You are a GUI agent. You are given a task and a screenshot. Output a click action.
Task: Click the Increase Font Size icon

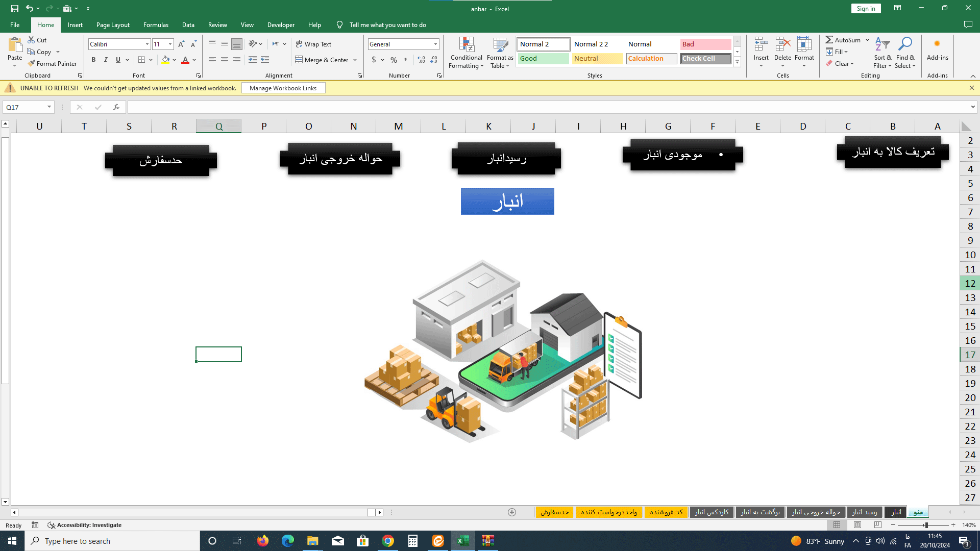[x=181, y=44]
